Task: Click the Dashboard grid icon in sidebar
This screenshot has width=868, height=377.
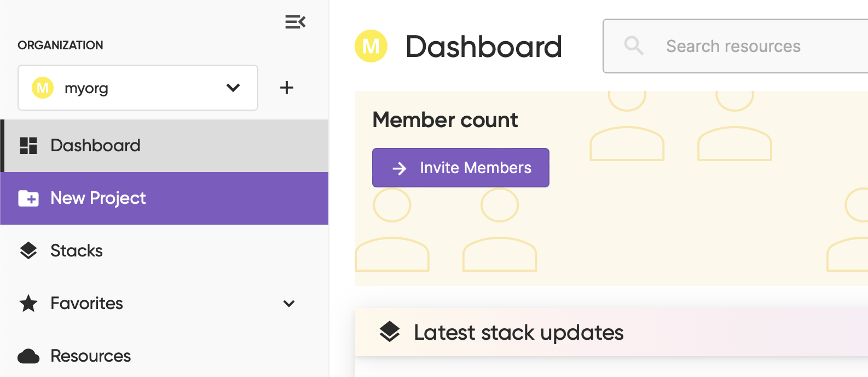Action: [x=28, y=146]
